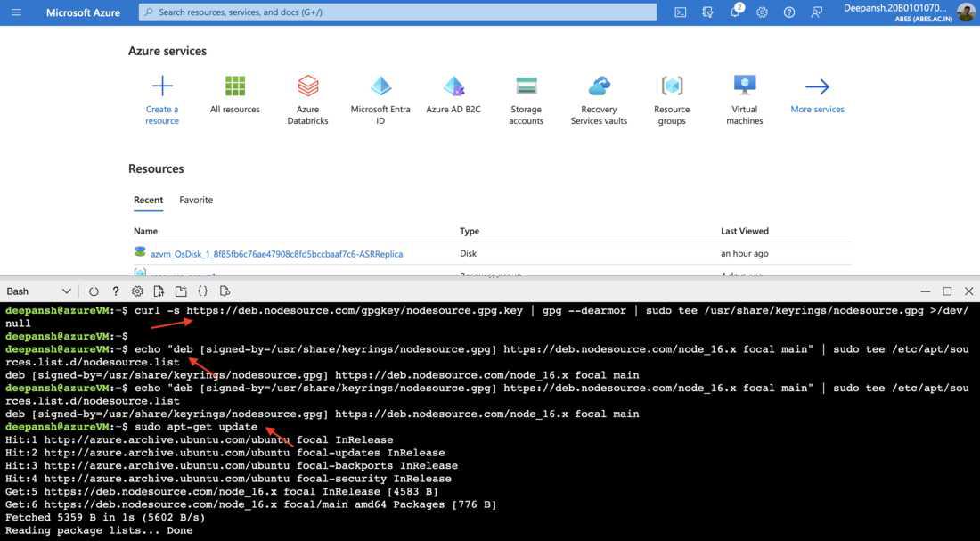980x541 pixels.
Task: Open the Deepansh account menu
Action: [897, 12]
